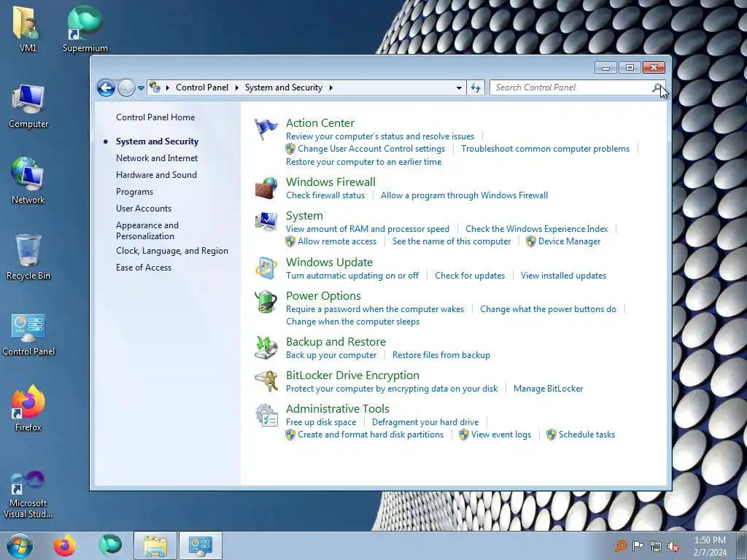Image resolution: width=747 pixels, height=560 pixels.
Task: Expand the arrow before Control Panel breadcrumb
Action: 168,87
